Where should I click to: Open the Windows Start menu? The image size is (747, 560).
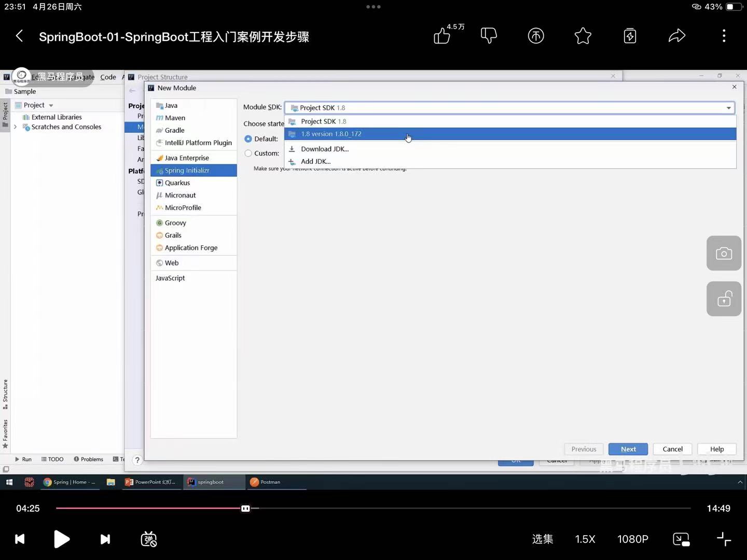[9, 482]
